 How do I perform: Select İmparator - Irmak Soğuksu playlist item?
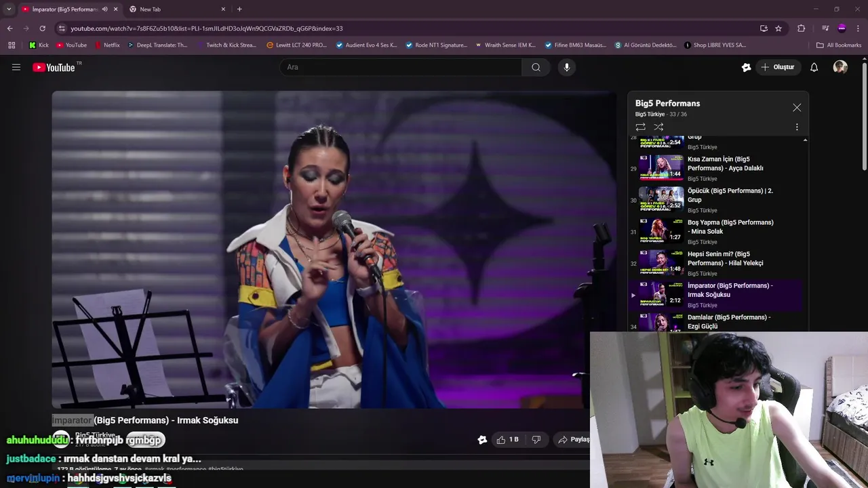[x=715, y=295]
